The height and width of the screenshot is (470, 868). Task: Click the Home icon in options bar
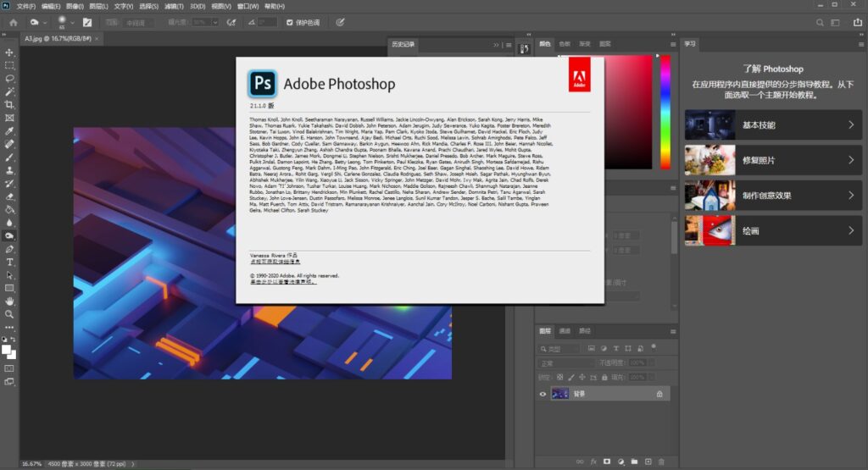click(13, 22)
